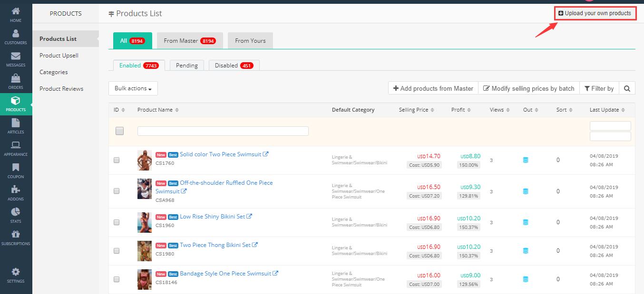Tick the select-all checkbox in filter row
644x294 pixels.
point(119,131)
